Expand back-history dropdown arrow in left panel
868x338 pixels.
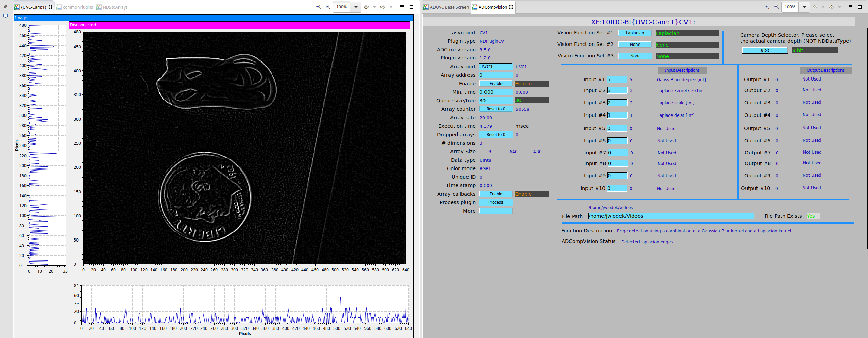click(374, 7)
